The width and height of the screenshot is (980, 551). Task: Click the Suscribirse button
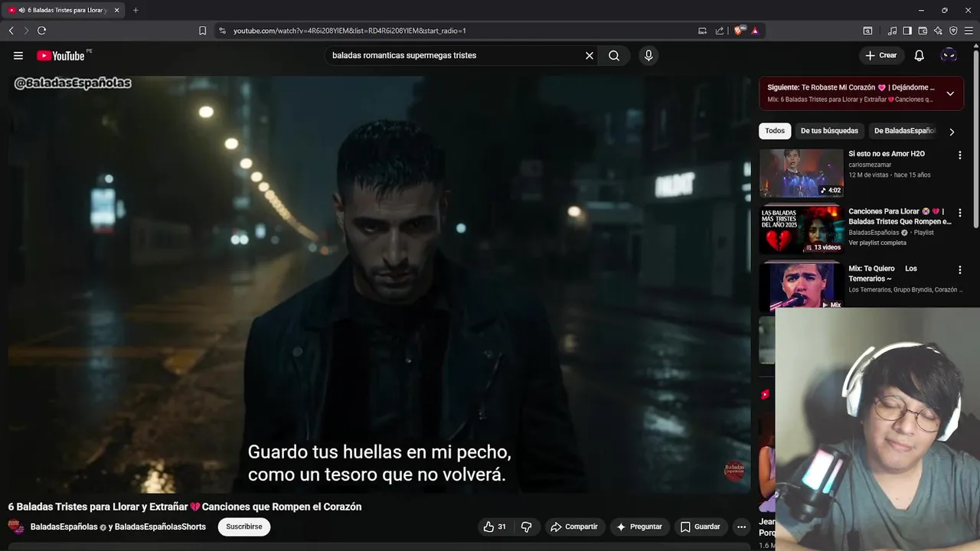pos(244,527)
